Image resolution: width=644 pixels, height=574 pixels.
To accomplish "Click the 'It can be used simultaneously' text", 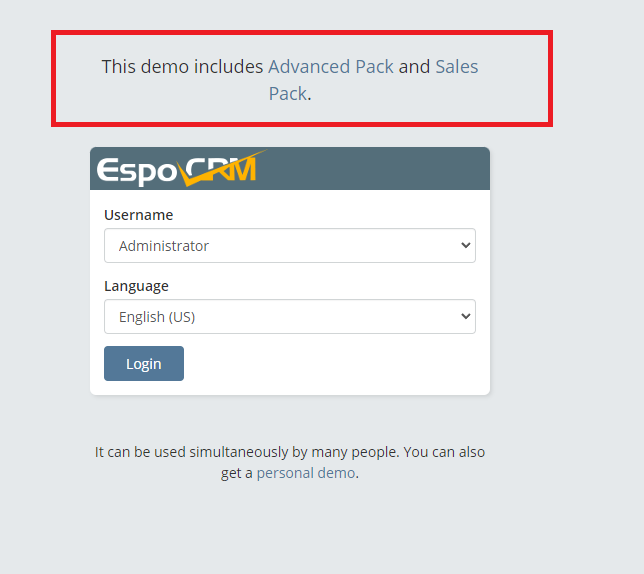I will [290, 462].
